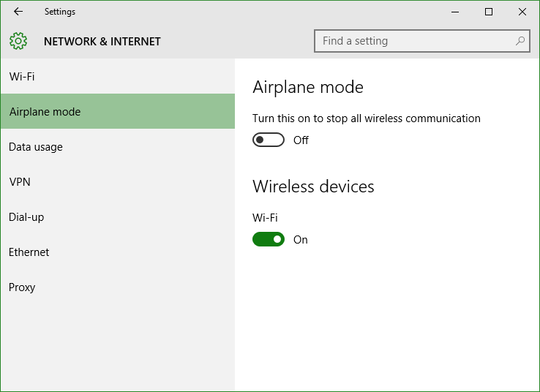Disable the Wi-Fi wireless device switch

(269, 239)
